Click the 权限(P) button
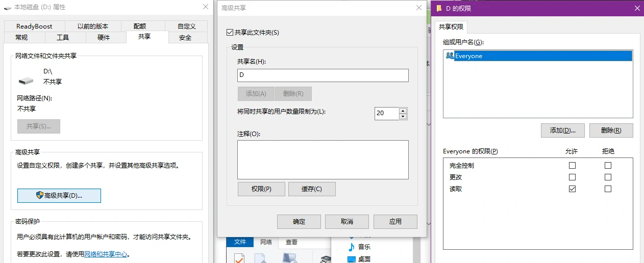The width and height of the screenshot is (644, 263). (x=261, y=189)
